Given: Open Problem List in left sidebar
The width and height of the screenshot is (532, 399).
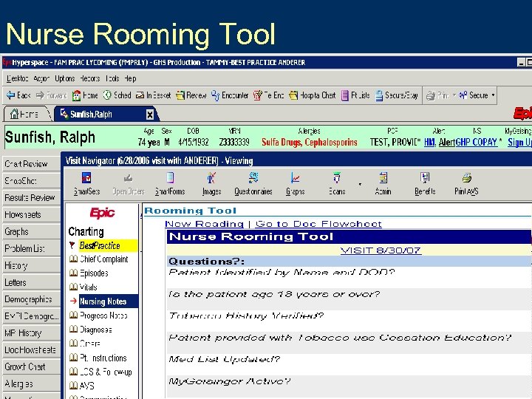Looking at the screenshot, I should coord(32,249).
